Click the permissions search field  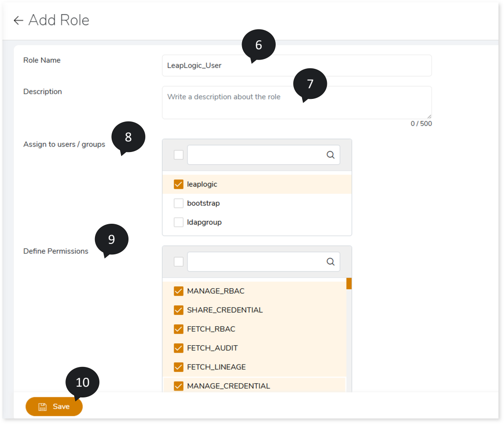click(263, 262)
